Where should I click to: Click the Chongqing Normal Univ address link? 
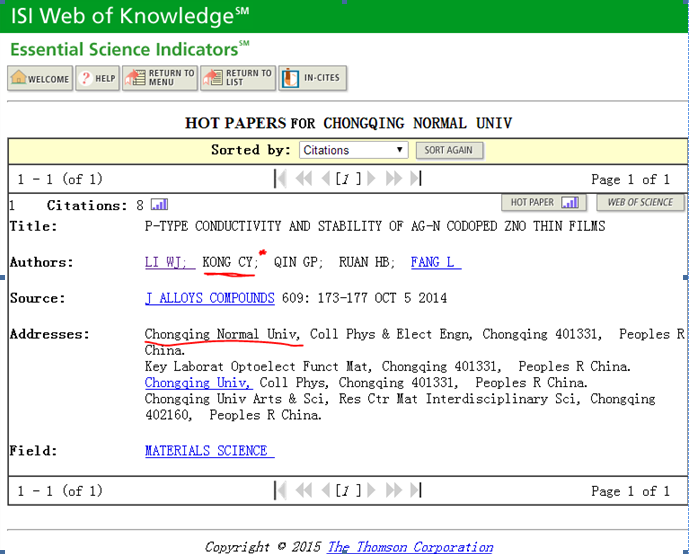[x=224, y=334]
